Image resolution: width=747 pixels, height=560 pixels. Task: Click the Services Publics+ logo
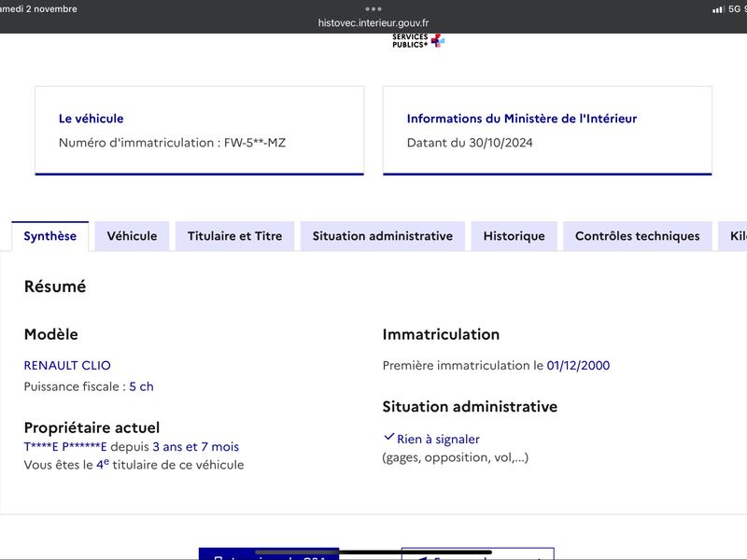point(418,41)
